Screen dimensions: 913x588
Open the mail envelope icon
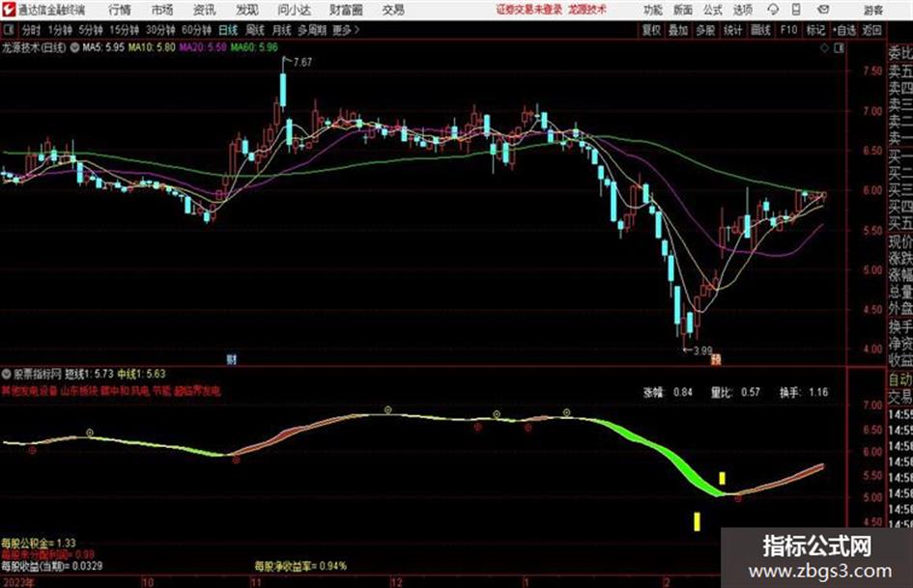point(823,10)
